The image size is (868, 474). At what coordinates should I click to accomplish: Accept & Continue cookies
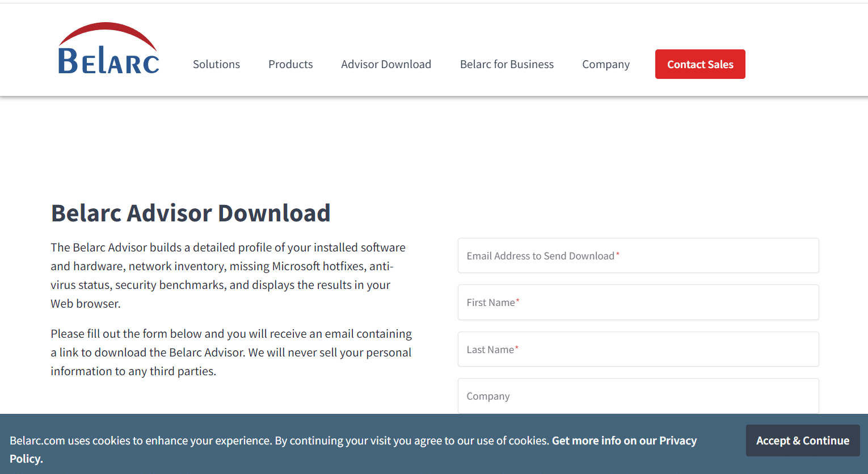tap(803, 441)
